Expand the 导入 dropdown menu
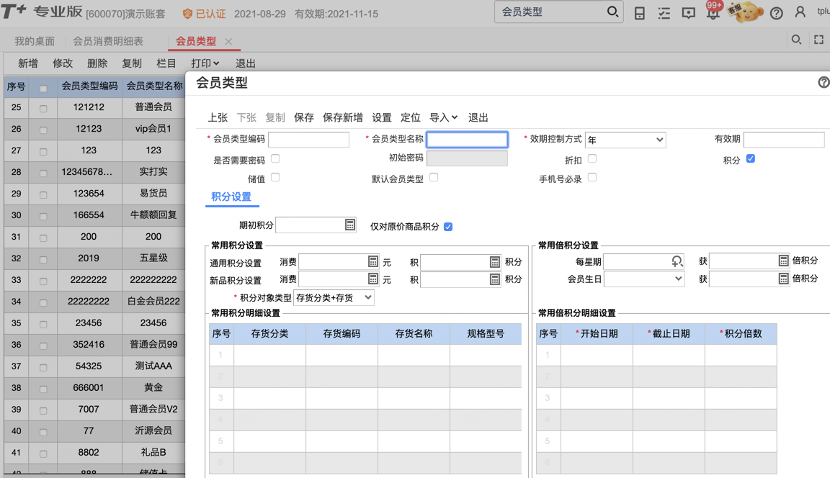Screen dimensions: 830x478 (x=443, y=118)
